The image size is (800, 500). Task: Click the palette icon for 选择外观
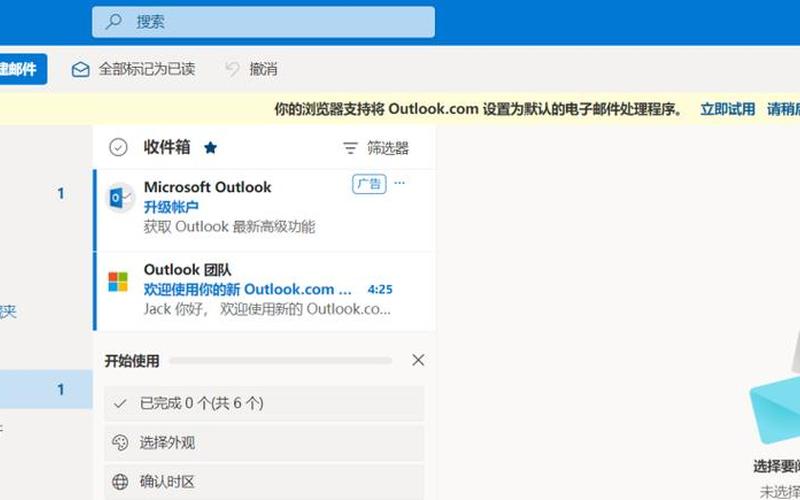click(120, 443)
